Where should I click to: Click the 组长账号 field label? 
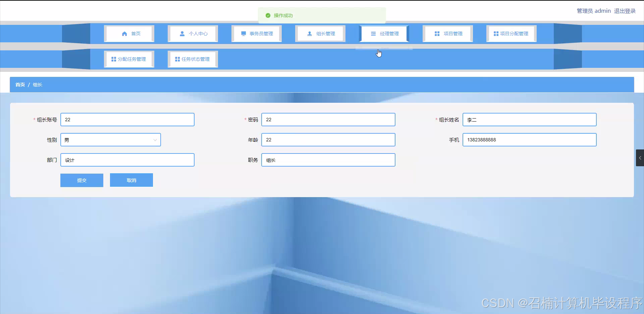click(47, 120)
